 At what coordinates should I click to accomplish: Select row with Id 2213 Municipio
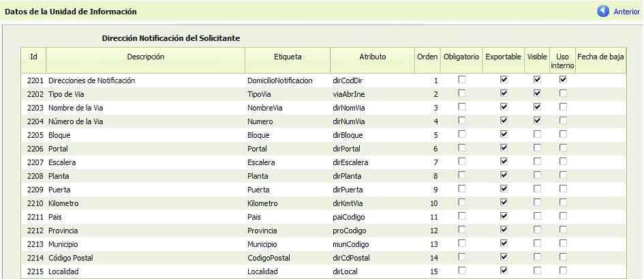(x=324, y=244)
